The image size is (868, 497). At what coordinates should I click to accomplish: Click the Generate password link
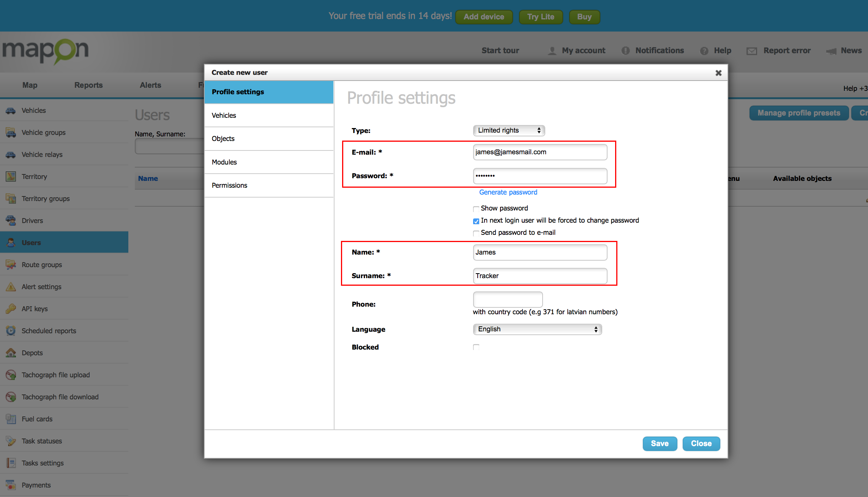(x=508, y=192)
